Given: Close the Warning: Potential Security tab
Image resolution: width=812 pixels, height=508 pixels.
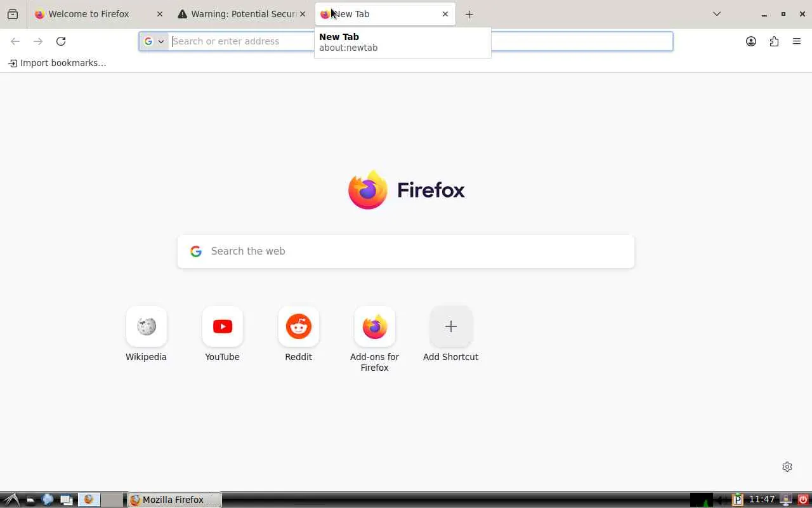Looking at the screenshot, I should (303, 14).
